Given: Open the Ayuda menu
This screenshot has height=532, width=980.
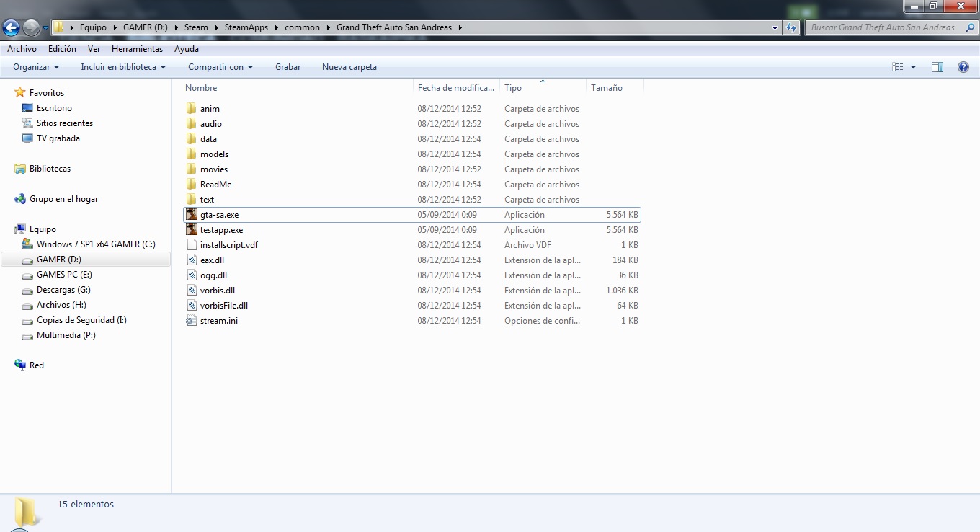Looking at the screenshot, I should tap(187, 49).
